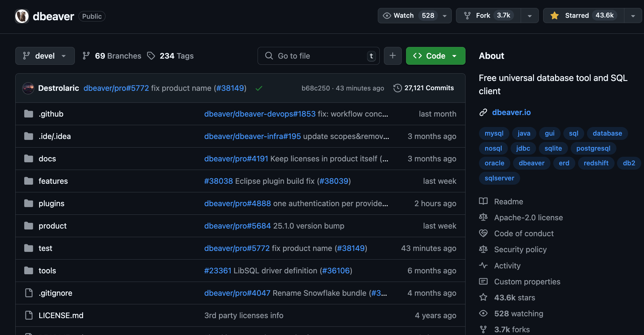Open the 27,121 Commits history link
Viewport: 644px width, 335px height.
click(424, 88)
